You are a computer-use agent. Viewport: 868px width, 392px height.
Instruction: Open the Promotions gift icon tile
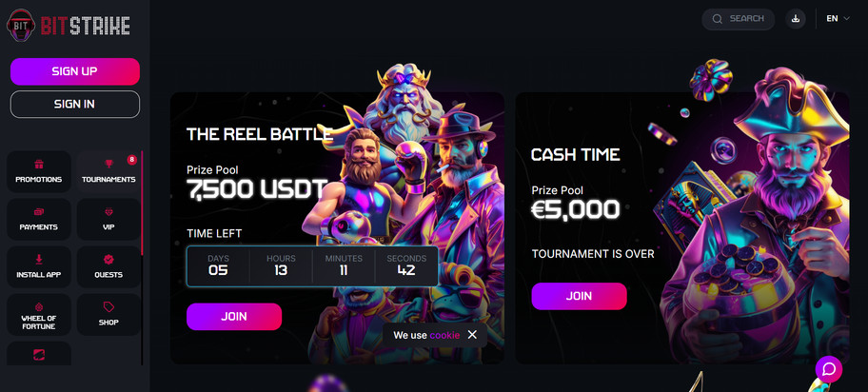point(39,171)
